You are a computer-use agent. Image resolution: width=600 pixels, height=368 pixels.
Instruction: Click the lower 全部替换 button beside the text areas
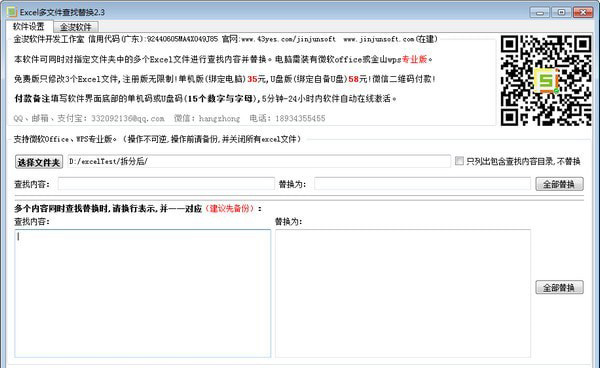pyautogui.click(x=559, y=287)
